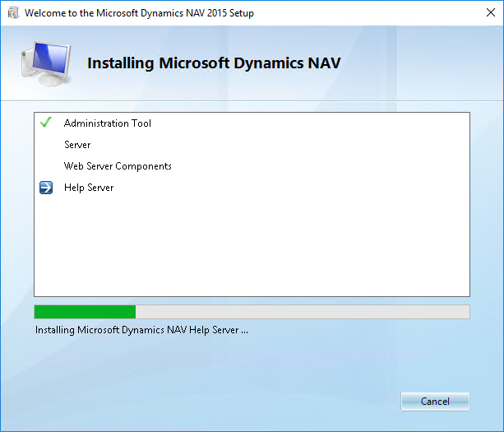Select the Server component row
This screenshot has width=504, height=432.
click(x=252, y=145)
